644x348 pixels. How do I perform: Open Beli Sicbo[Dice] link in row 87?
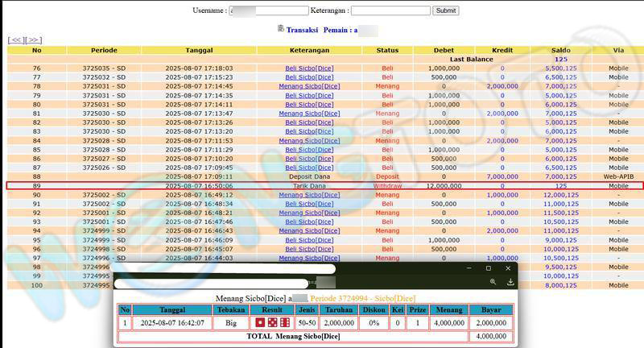(x=309, y=168)
